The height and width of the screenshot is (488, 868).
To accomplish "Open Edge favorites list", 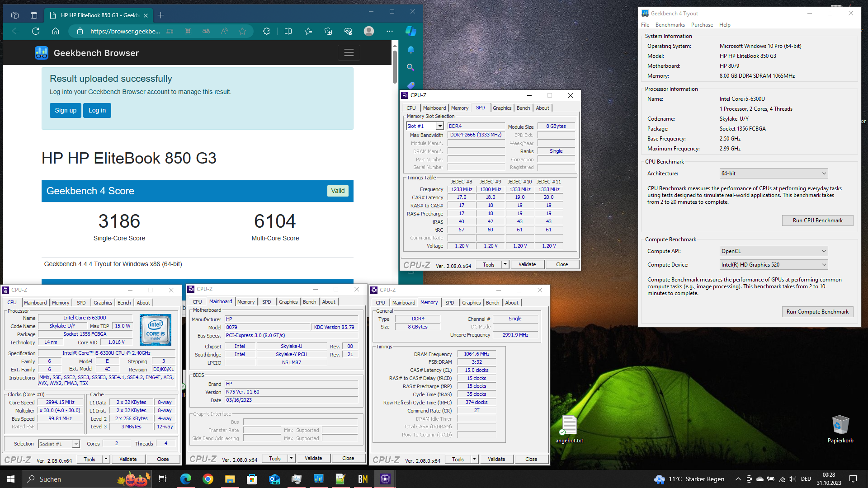I will pos(308,31).
